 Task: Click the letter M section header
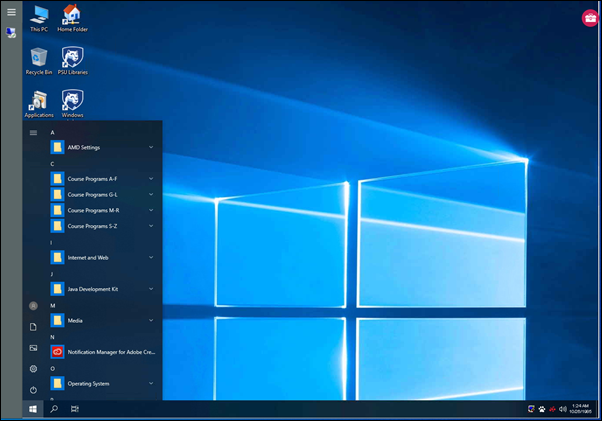[53, 306]
